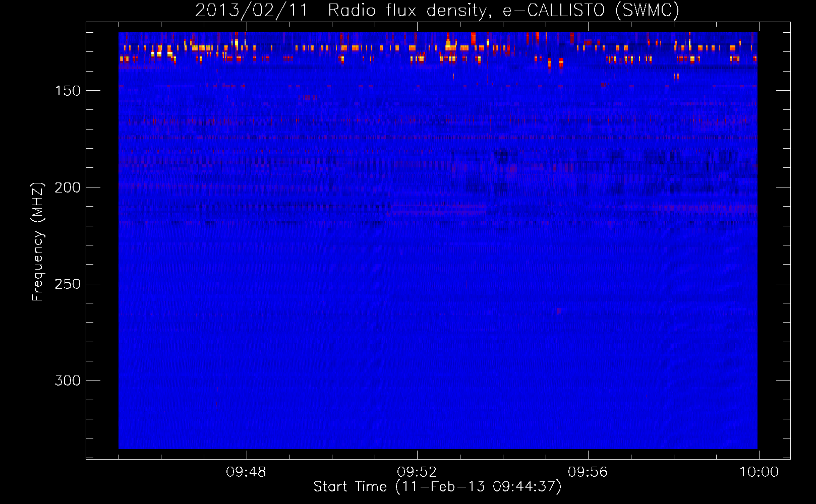Click the 10:00 time tick label
The height and width of the screenshot is (504, 816).
(759, 472)
